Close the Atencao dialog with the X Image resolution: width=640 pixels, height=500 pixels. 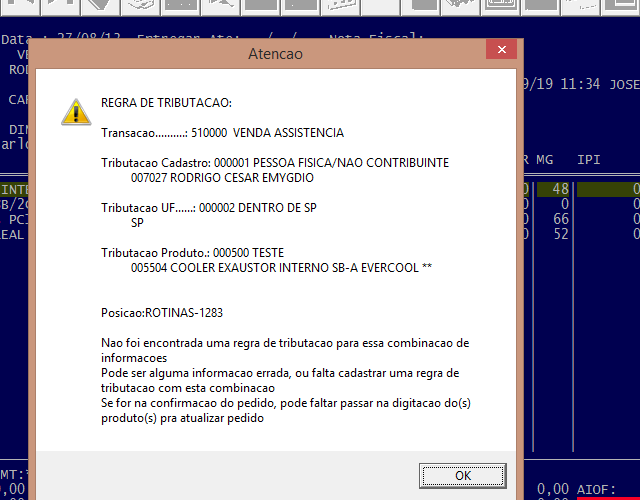(502, 49)
